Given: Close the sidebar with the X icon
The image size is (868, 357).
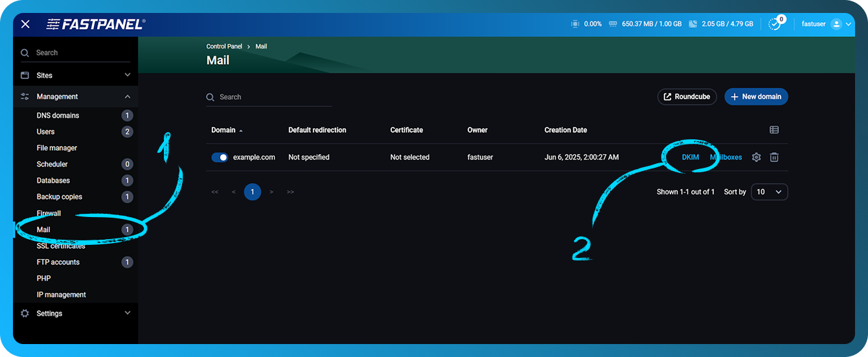Looking at the screenshot, I should (x=25, y=24).
